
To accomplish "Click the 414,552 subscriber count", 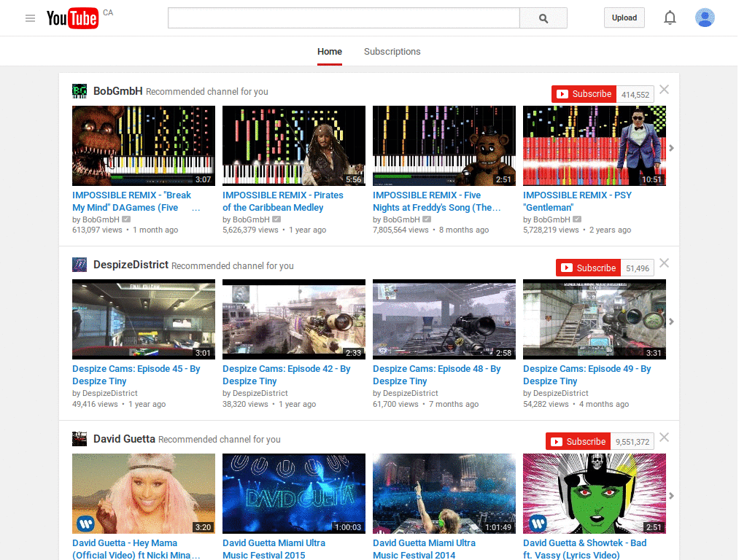I will coord(635,94).
